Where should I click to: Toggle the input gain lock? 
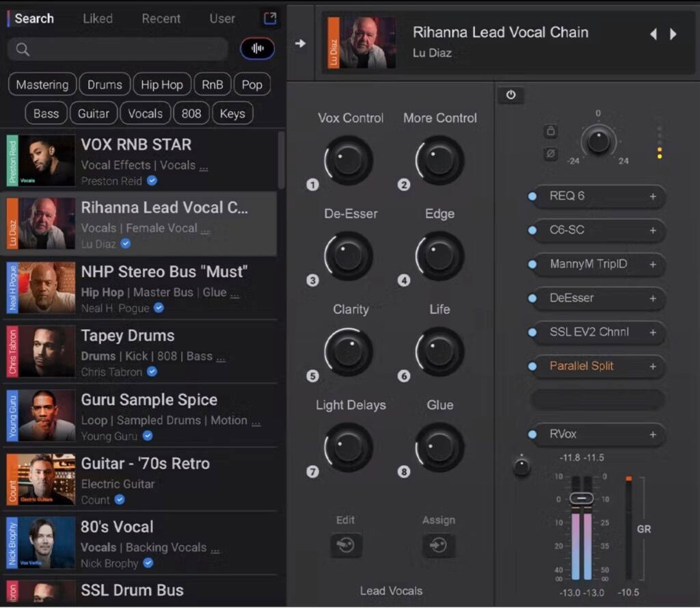tap(551, 131)
